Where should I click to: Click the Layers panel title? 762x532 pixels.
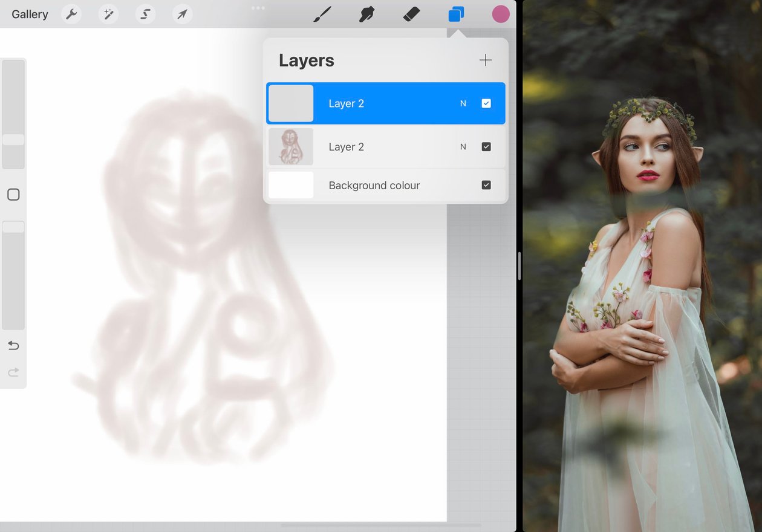(307, 60)
